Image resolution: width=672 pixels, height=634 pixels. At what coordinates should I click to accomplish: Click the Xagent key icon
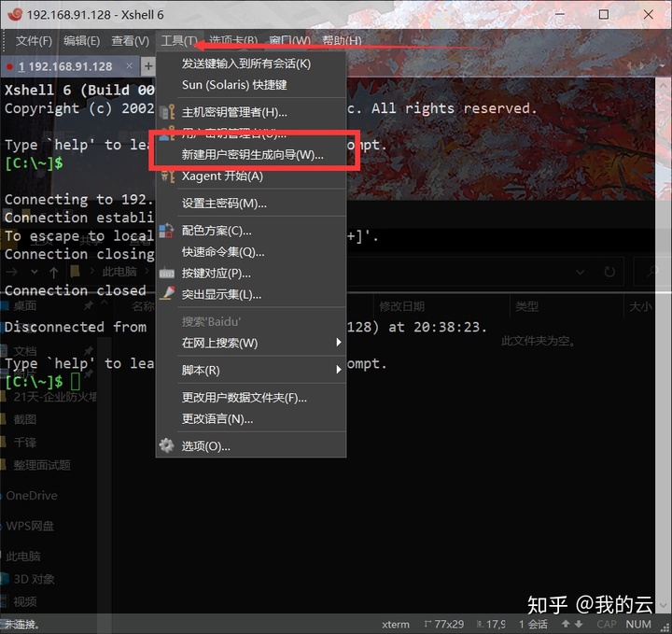[168, 176]
